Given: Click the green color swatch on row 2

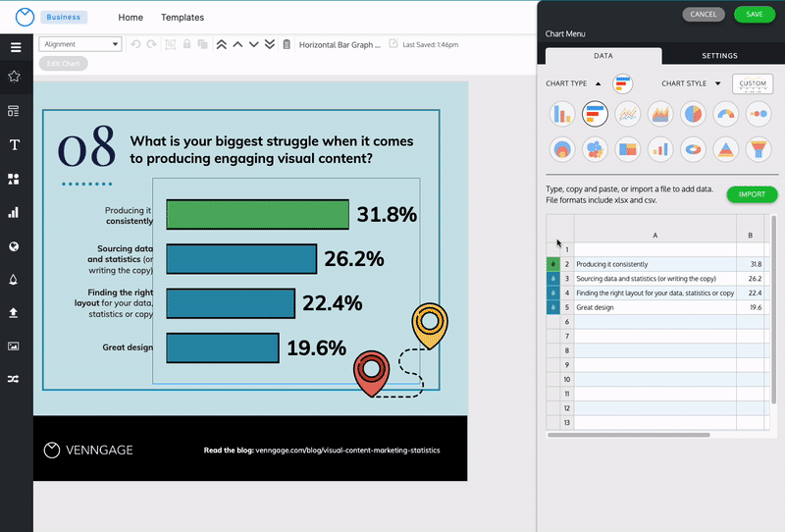Looking at the screenshot, I should [555, 264].
